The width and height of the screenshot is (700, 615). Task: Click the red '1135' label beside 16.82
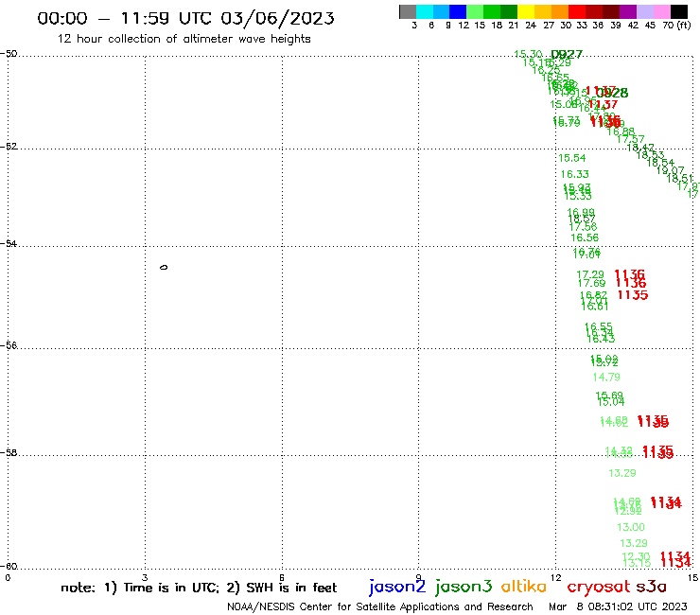pyautogui.click(x=633, y=295)
